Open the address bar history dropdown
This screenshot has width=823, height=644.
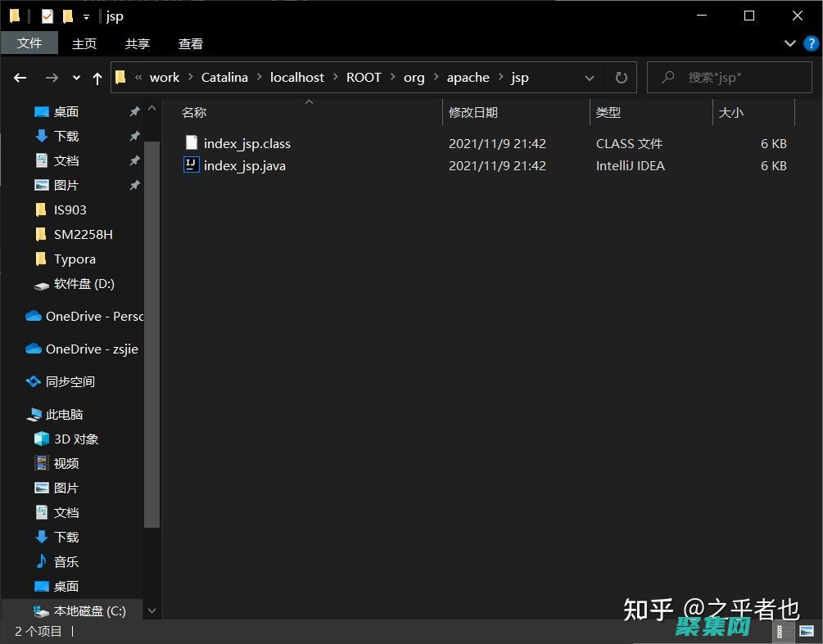(590, 77)
